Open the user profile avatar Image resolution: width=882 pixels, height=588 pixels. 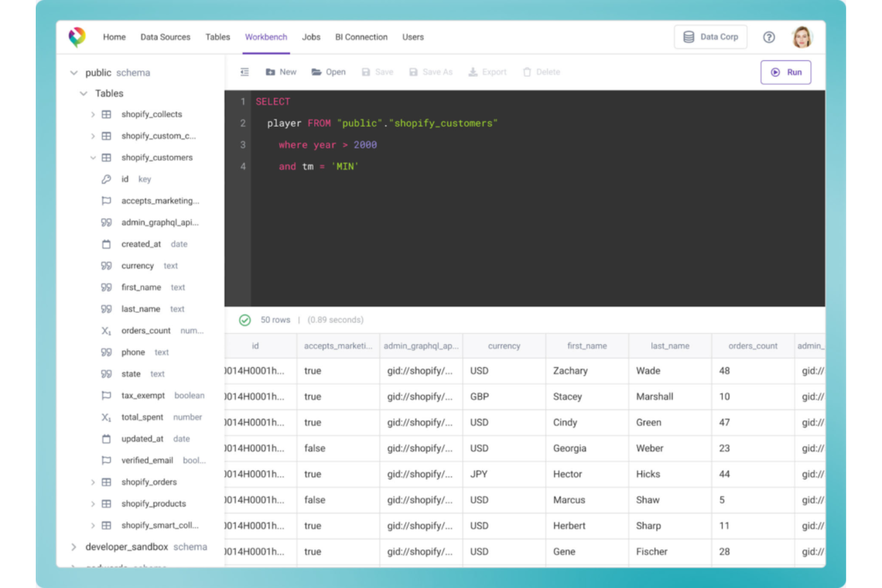(802, 37)
